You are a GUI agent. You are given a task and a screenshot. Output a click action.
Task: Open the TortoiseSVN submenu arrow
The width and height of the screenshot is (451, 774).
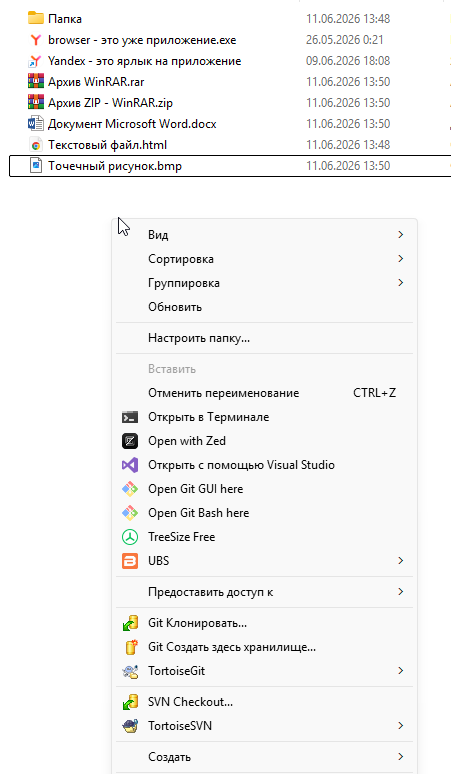coord(401,726)
